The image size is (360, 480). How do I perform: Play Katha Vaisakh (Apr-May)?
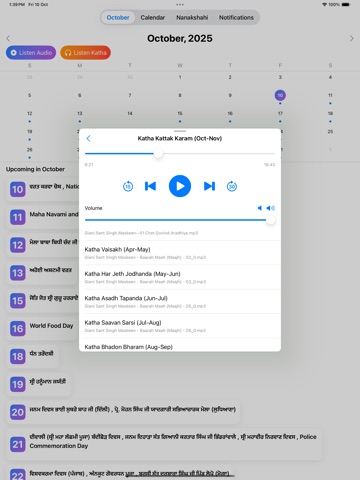coord(180,253)
